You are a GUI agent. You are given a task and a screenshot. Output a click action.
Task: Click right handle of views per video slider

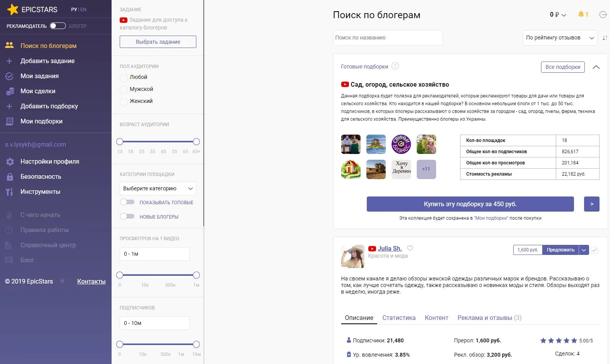point(196,275)
